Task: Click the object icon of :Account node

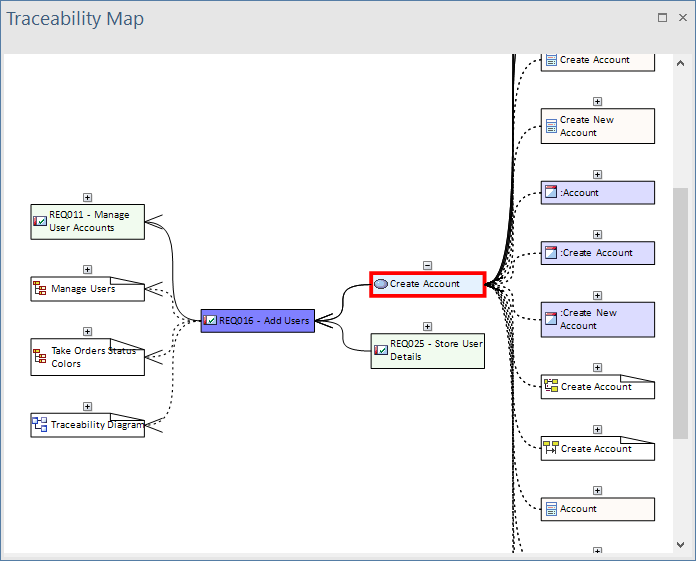Action: point(551,192)
